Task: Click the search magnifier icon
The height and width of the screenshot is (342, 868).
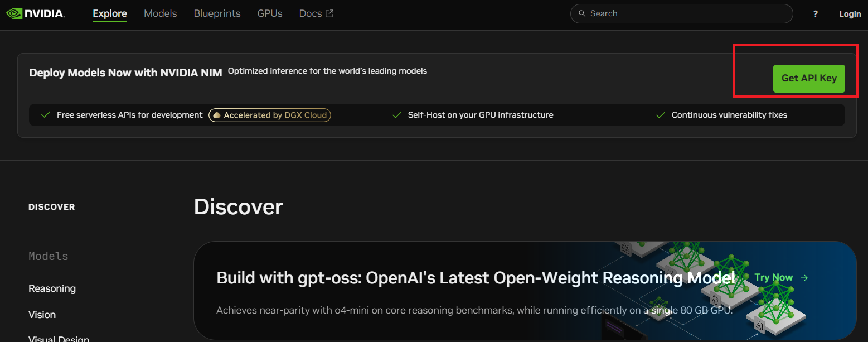Action: (582, 13)
